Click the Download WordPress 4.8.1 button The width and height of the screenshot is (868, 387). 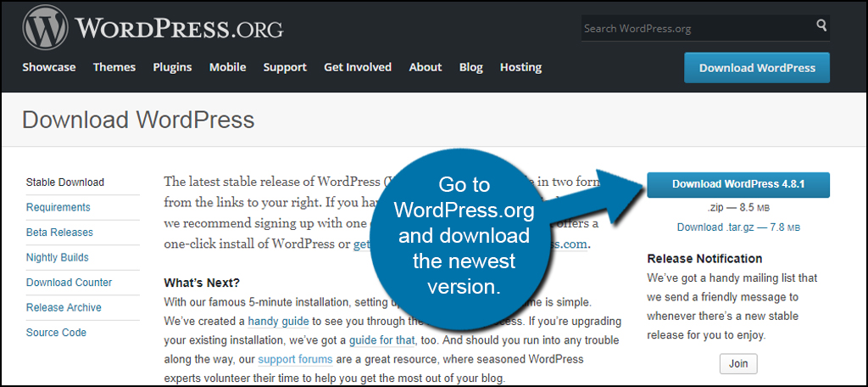(x=738, y=185)
